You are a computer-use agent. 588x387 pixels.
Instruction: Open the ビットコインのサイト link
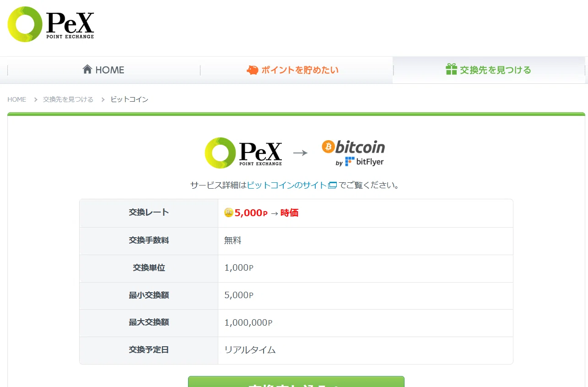point(287,185)
